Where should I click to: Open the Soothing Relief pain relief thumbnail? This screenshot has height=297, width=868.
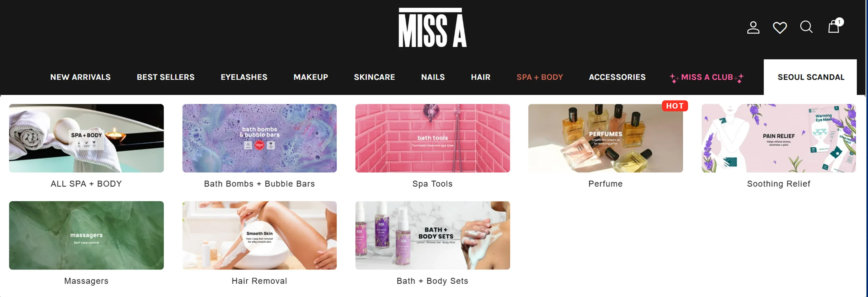pyautogui.click(x=778, y=138)
